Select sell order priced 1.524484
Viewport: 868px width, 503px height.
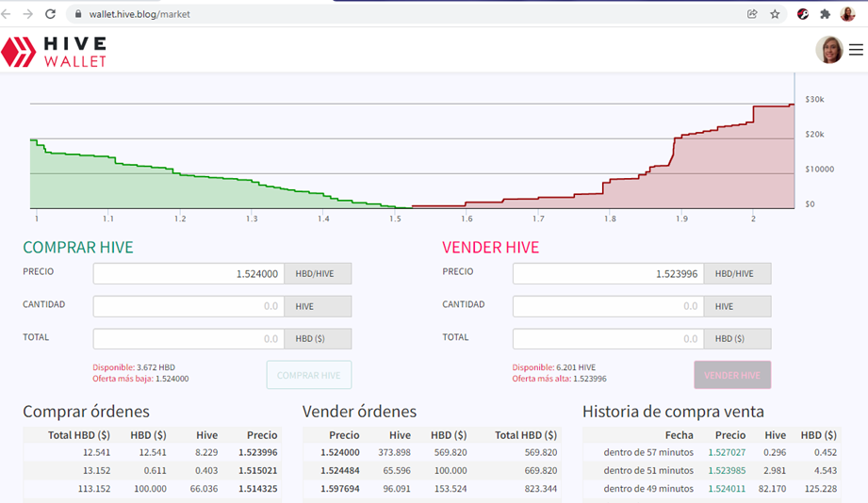point(432,470)
